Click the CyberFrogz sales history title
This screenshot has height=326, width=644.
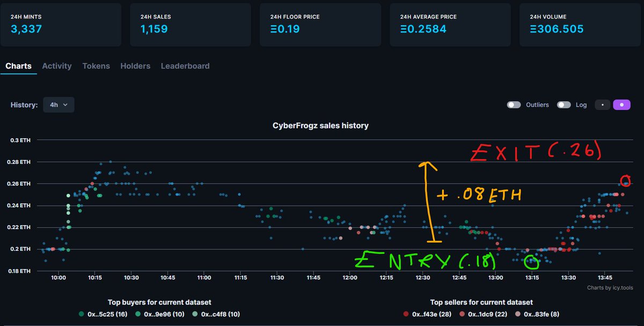[x=321, y=125]
